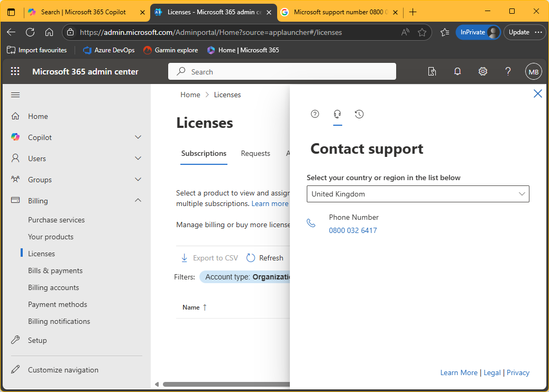The image size is (549, 392).
Task: Select the headset Contact support icon
Action: coord(337,114)
